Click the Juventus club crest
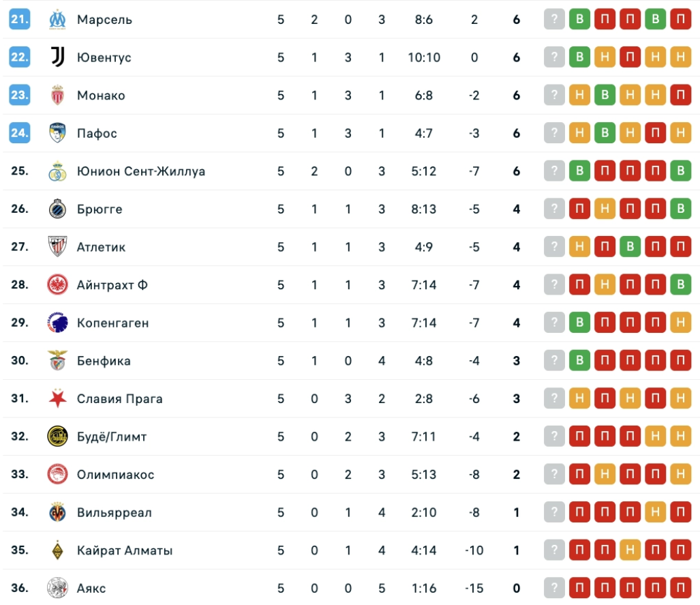Viewport: 700px width, 605px height. point(57,57)
